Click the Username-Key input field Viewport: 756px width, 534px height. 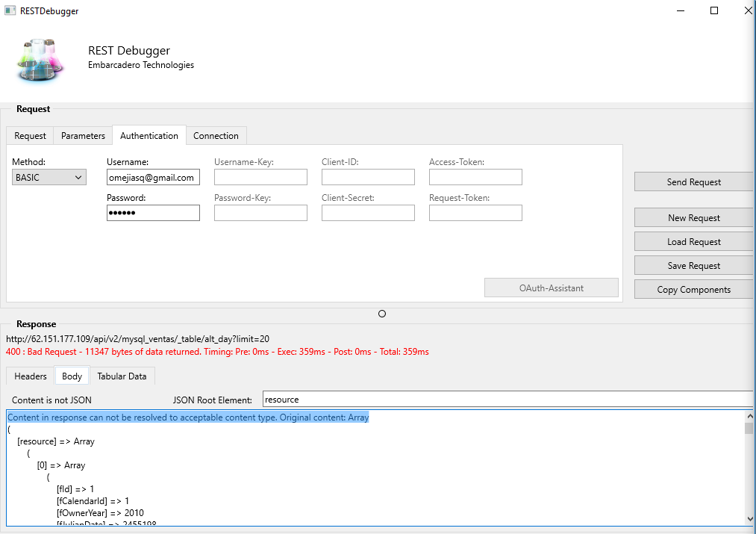[261, 177]
